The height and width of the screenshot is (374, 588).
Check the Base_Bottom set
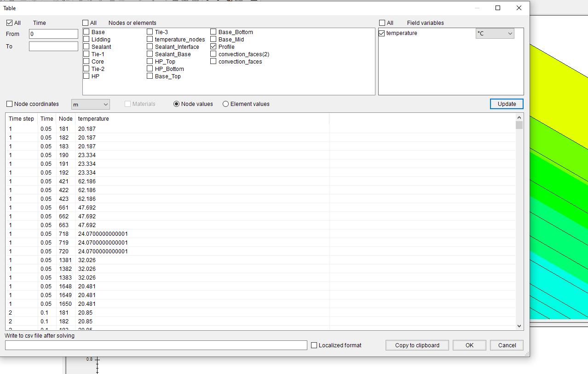[x=213, y=32]
